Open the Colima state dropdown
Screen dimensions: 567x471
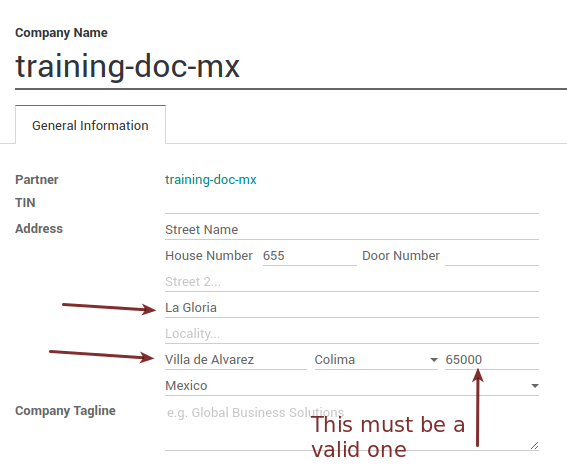tap(376, 360)
